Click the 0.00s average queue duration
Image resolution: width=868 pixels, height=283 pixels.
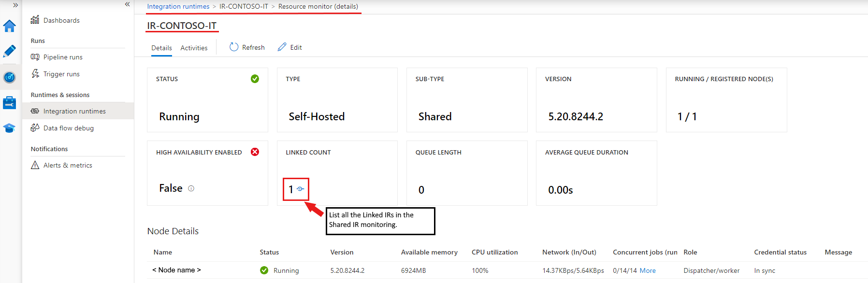coord(561,190)
